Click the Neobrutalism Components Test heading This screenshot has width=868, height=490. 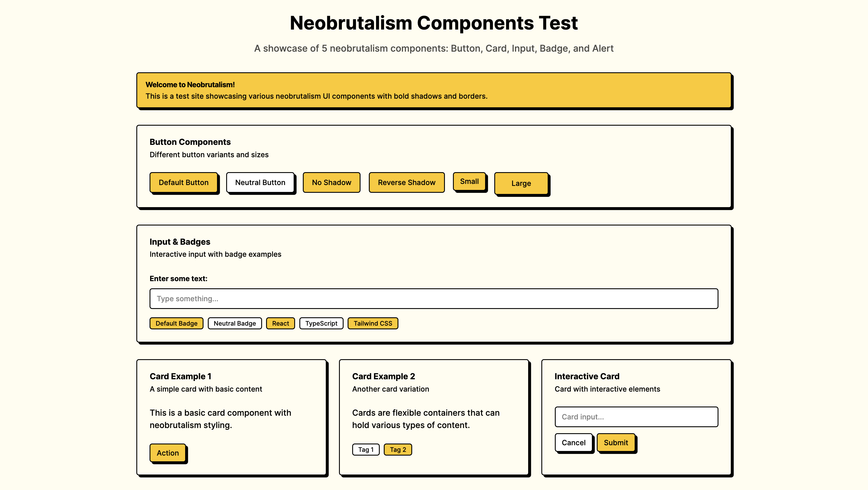434,23
